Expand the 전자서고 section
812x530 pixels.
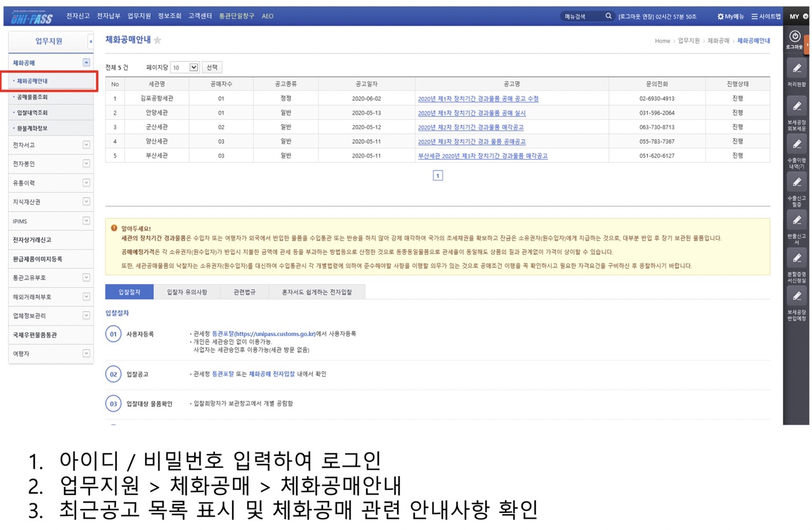click(x=86, y=145)
